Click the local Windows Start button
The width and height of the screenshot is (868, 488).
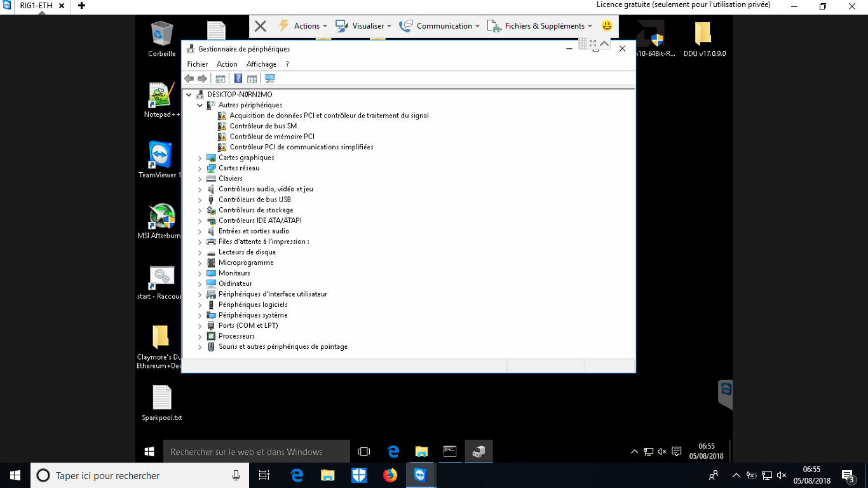tap(15, 475)
